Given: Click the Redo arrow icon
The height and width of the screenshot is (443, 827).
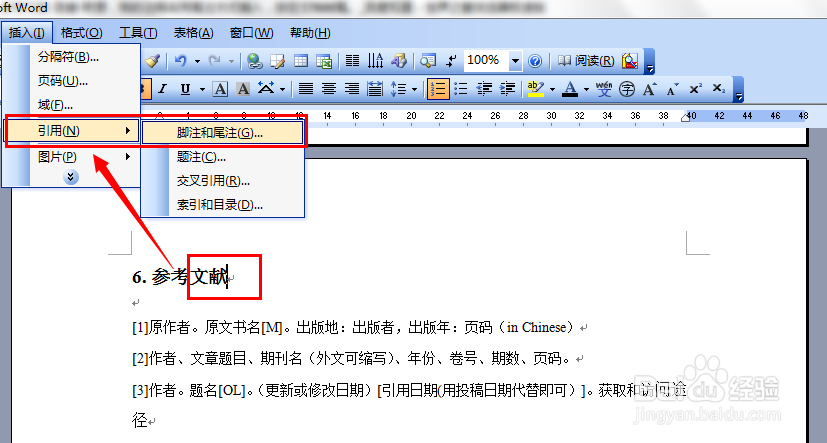Looking at the screenshot, I should click(x=214, y=61).
